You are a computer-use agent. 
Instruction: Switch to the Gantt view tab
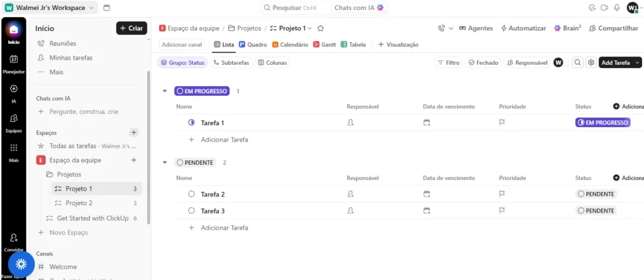(x=325, y=45)
